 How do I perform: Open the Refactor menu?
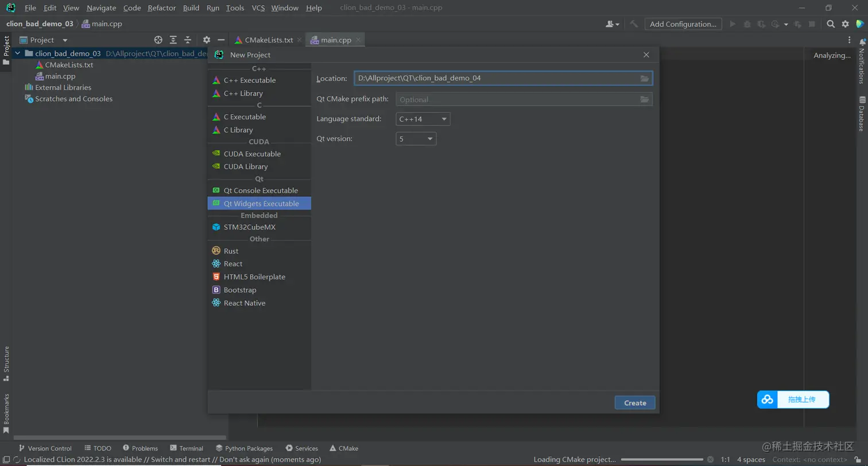point(161,8)
